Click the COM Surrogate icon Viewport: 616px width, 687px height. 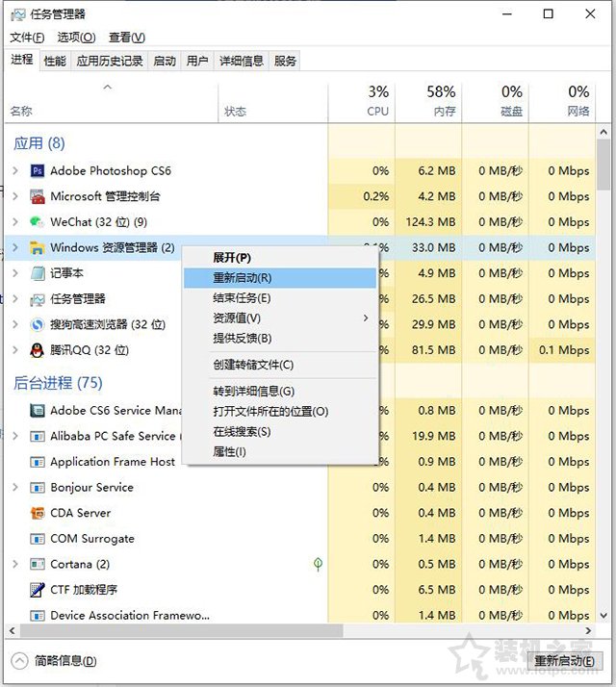[38, 539]
